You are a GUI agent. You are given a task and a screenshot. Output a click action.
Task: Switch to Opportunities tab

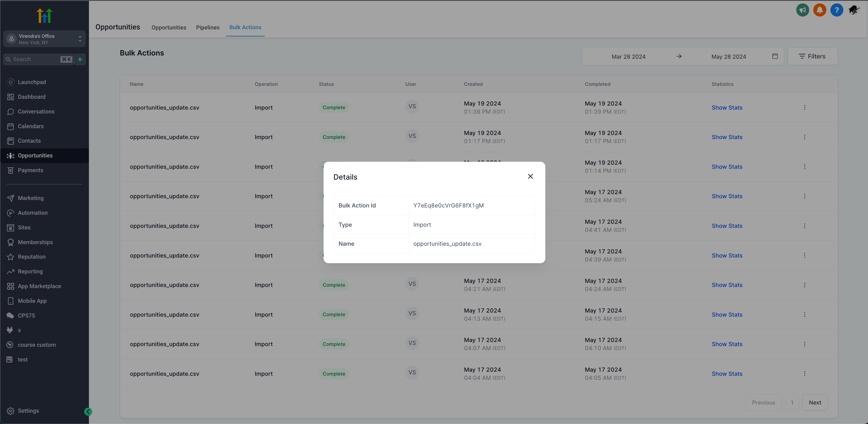click(169, 26)
